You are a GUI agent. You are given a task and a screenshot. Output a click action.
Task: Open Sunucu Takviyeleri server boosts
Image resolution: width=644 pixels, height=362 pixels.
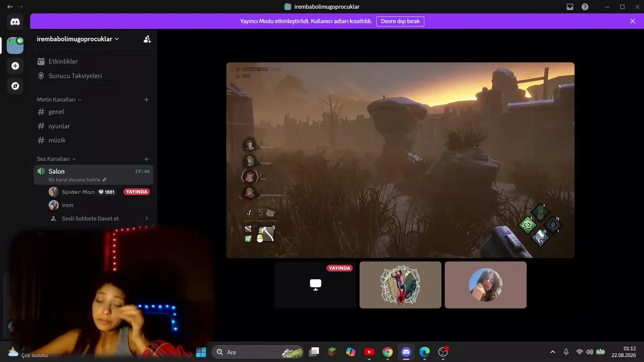pos(94,76)
